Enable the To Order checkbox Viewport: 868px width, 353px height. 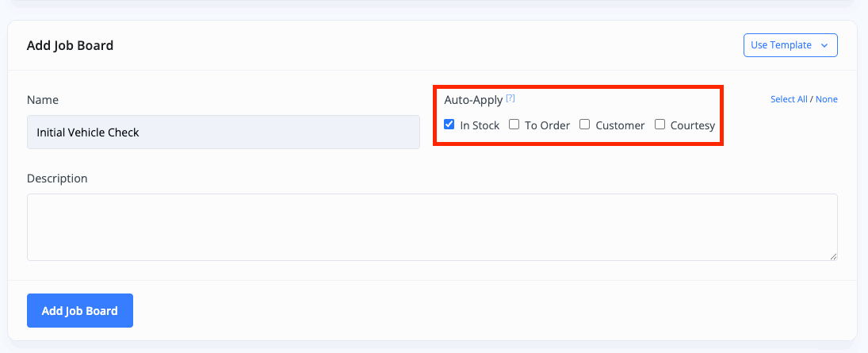514,125
